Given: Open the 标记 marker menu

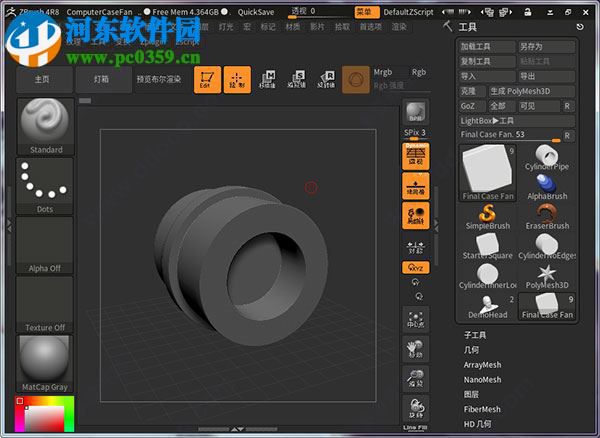Looking at the screenshot, I should coord(268,27).
